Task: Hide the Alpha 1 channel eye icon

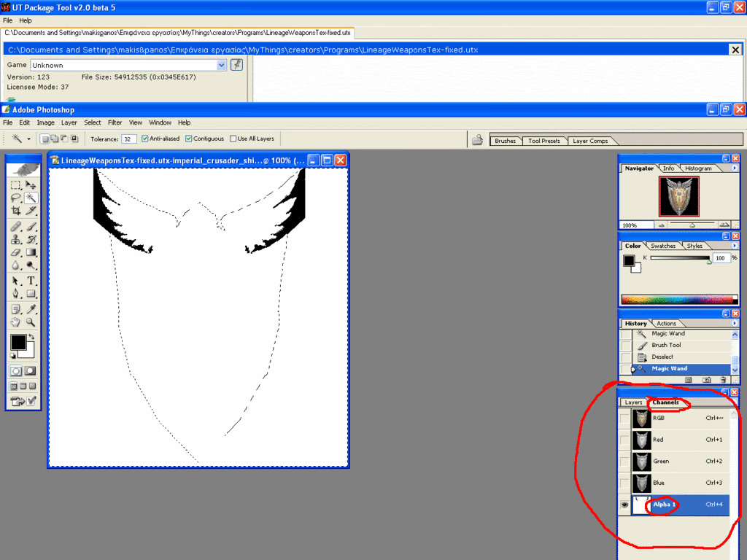Action: click(x=624, y=505)
